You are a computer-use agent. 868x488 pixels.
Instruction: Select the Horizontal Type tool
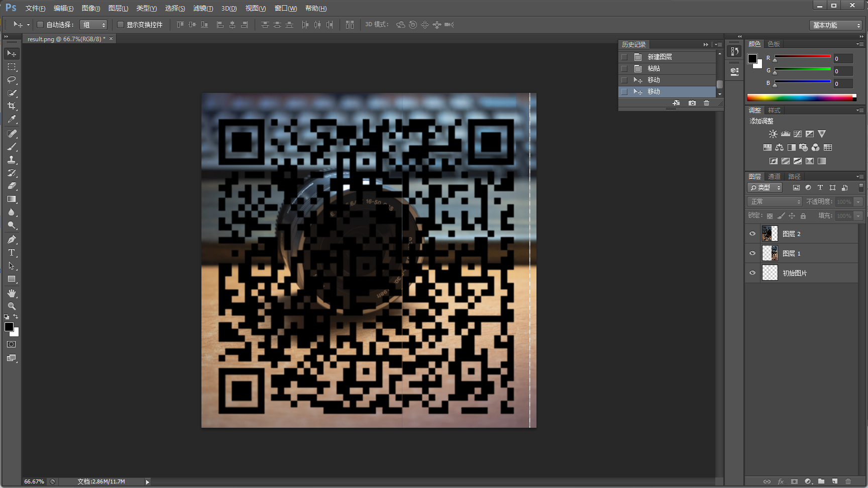click(12, 253)
